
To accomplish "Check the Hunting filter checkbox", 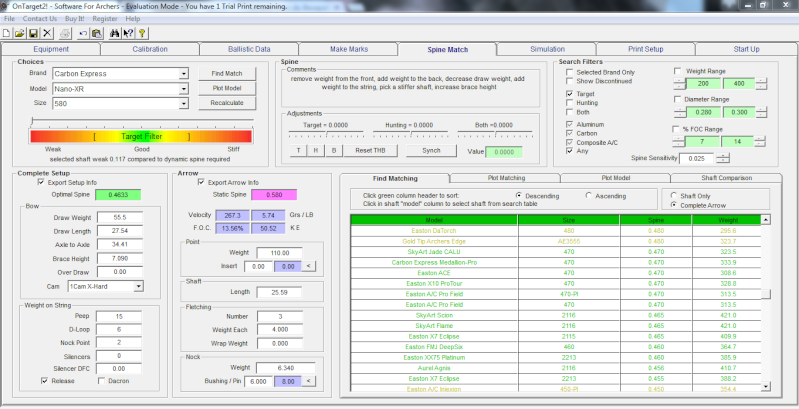I will 569,103.
